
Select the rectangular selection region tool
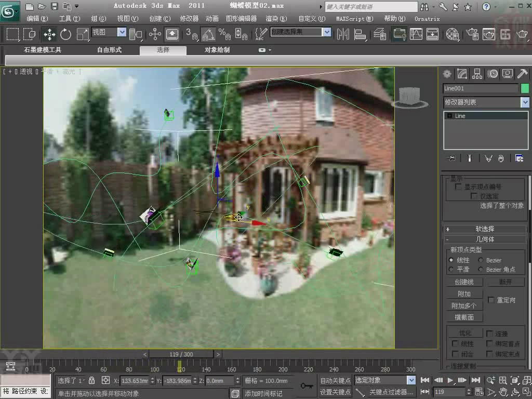click(x=13, y=34)
